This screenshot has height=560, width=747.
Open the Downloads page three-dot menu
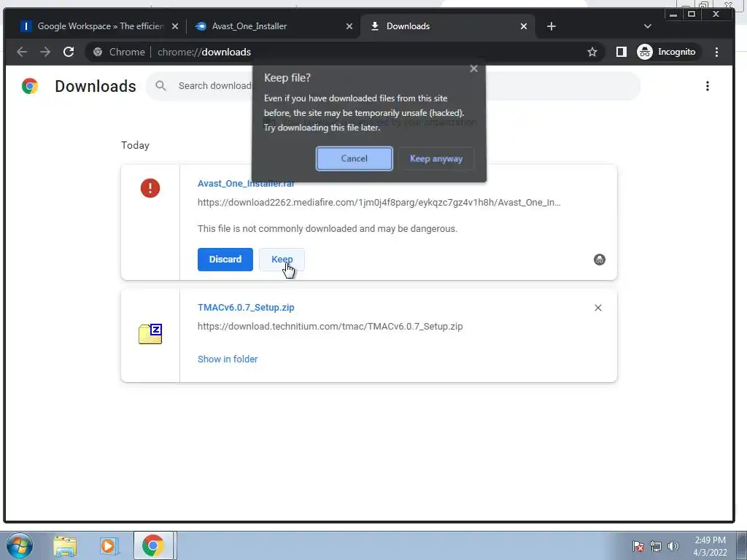pyautogui.click(x=708, y=86)
